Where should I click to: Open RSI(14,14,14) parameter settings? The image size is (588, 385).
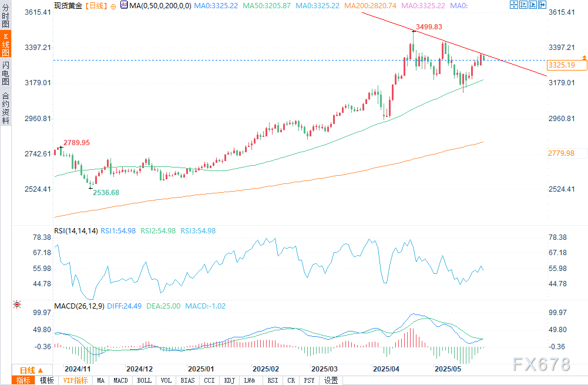pos(75,231)
